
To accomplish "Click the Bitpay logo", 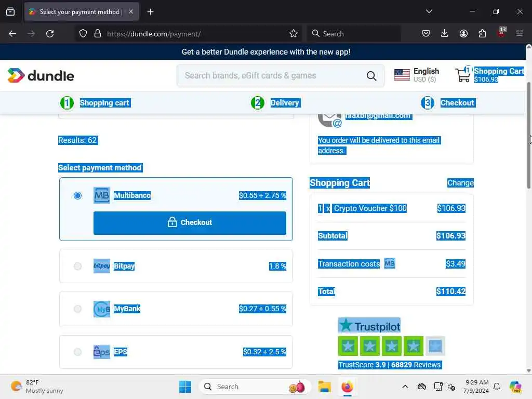I will (102, 266).
